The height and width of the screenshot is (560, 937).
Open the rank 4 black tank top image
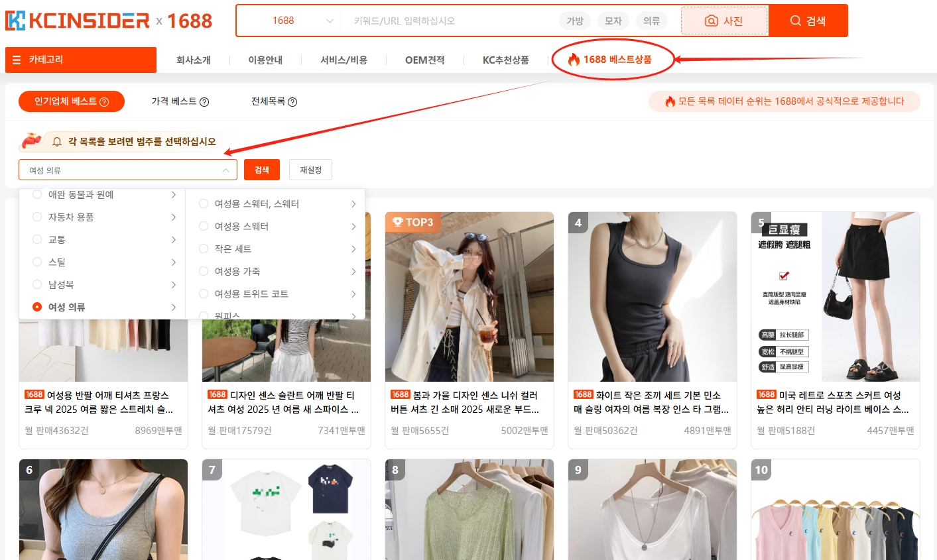[x=653, y=297]
